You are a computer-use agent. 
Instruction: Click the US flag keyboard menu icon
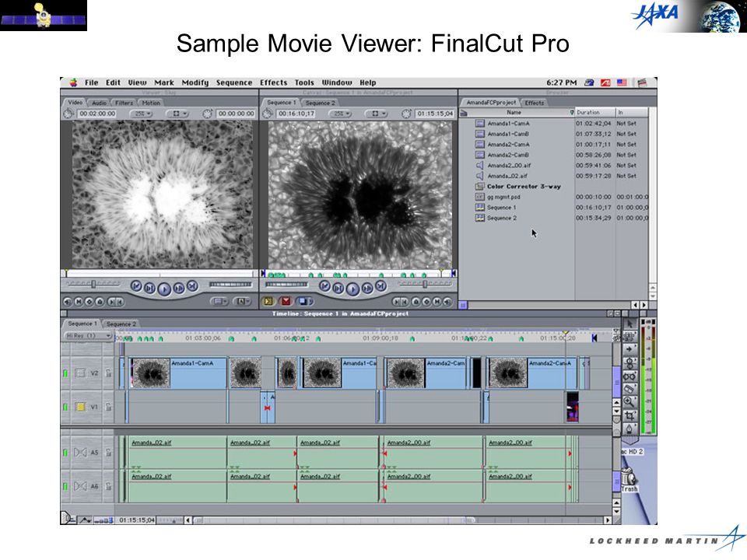point(622,82)
